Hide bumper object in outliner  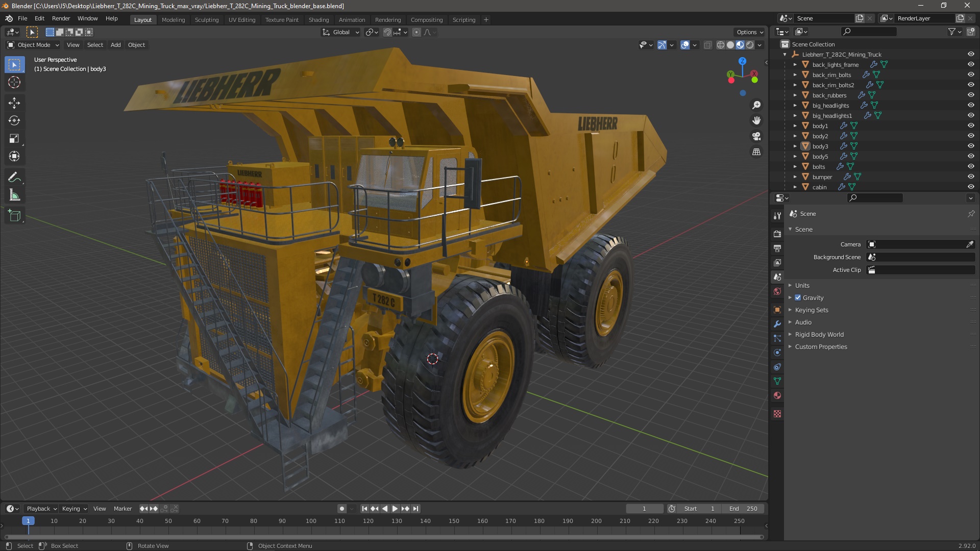(971, 177)
